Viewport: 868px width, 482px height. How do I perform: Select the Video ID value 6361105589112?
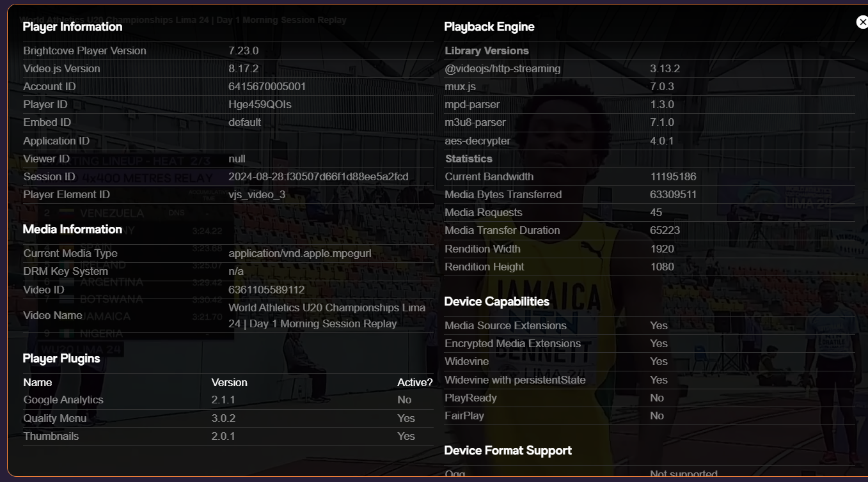coord(266,290)
